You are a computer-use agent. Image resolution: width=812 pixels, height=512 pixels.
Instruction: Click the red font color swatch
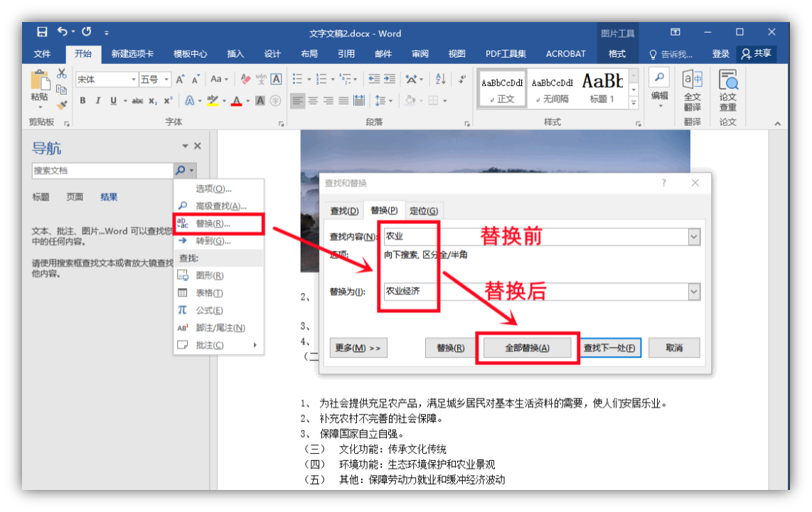[x=236, y=101]
